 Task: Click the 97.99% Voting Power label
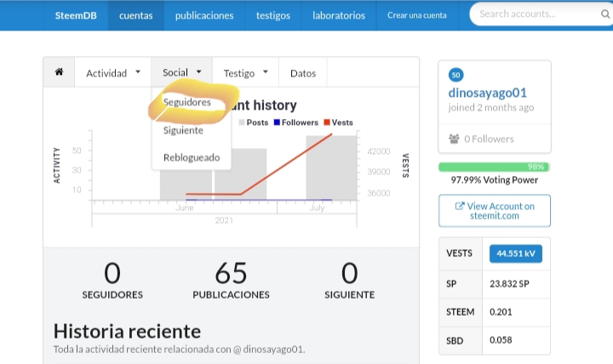pyautogui.click(x=495, y=180)
